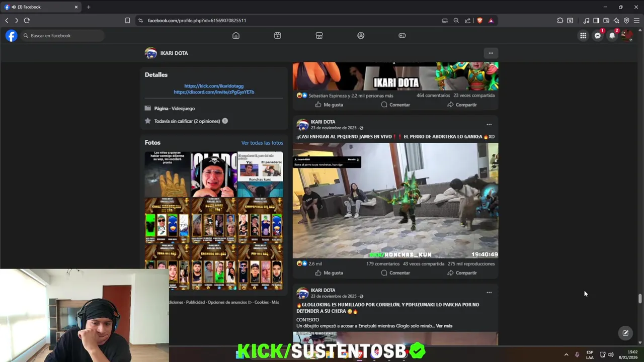Open the browser hamburger main menu
644x362 pixels.
pos(636,21)
